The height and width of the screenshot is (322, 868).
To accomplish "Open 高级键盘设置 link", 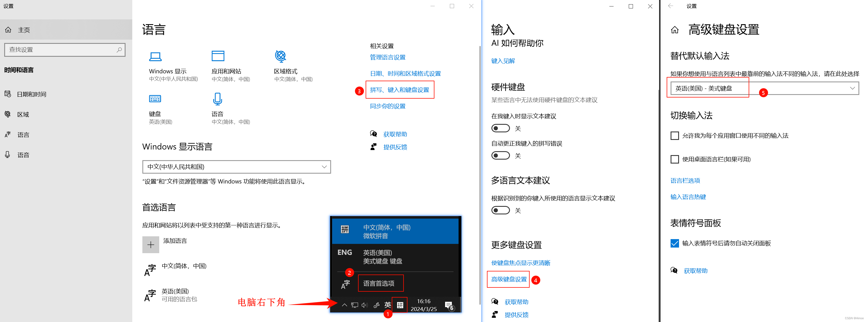I will coord(509,279).
